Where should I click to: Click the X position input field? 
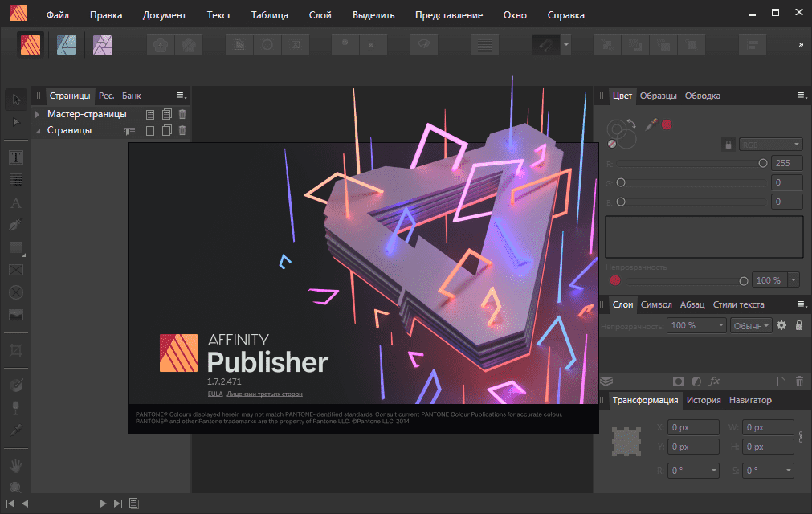click(693, 427)
